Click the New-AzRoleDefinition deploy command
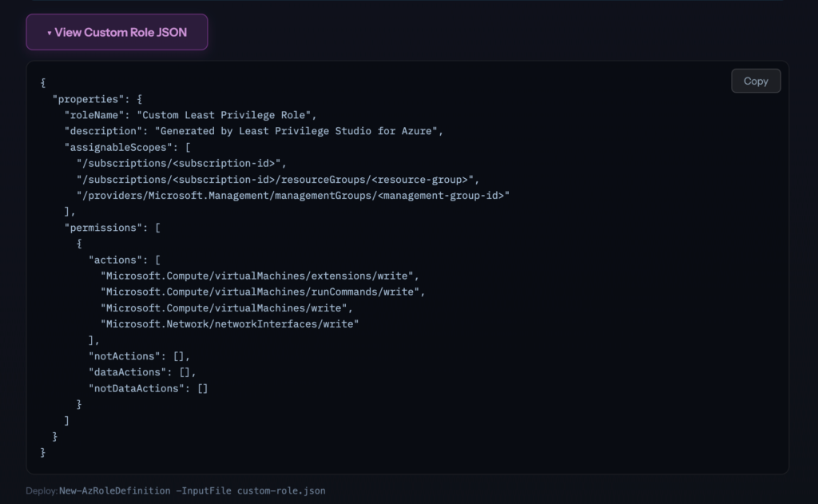Screen dimensions: 818x504 [192, 490]
